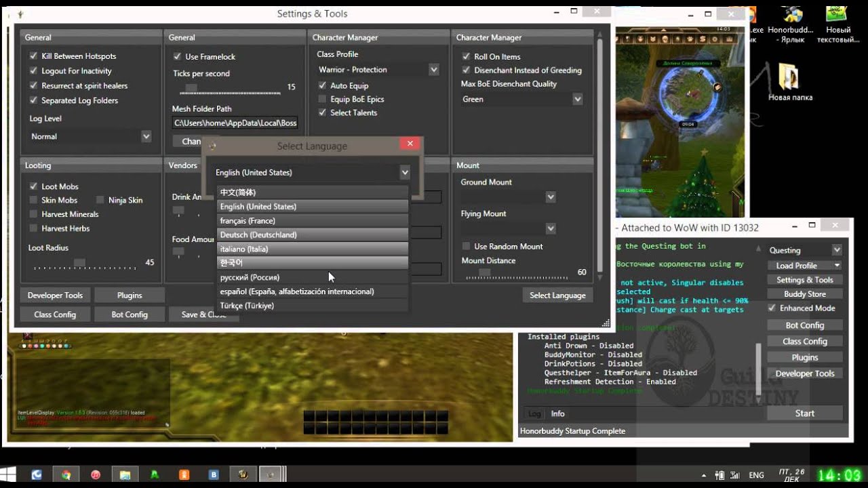Click the ENG language indicator
This screenshot has width=868, height=488.
[x=756, y=475]
